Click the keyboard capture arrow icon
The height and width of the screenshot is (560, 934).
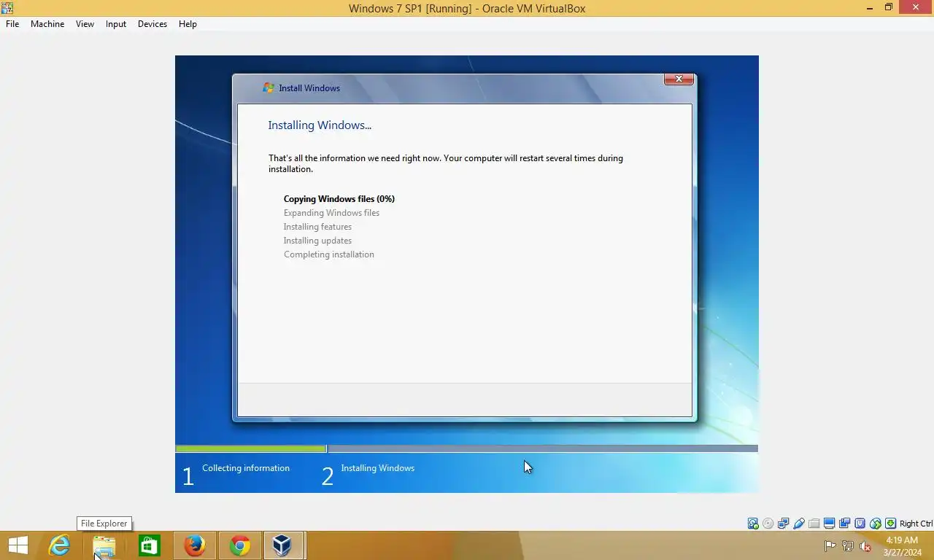pyautogui.click(x=890, y=524)
